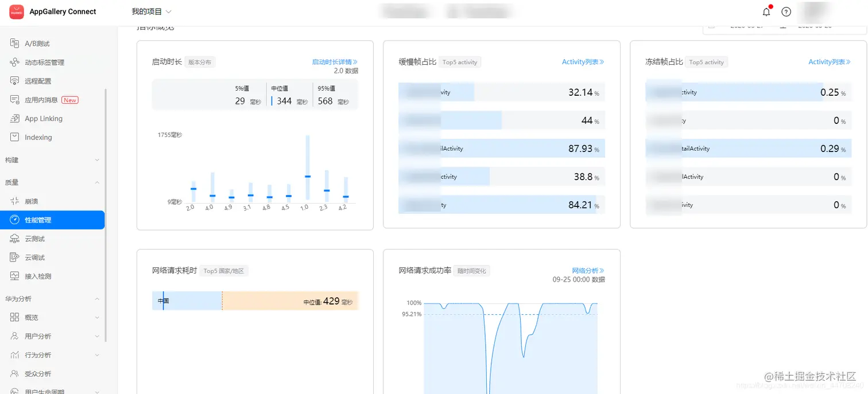The image size is (868, 394).
Task: Click the version 2.0 startup bar
Action: coord(193,192)
